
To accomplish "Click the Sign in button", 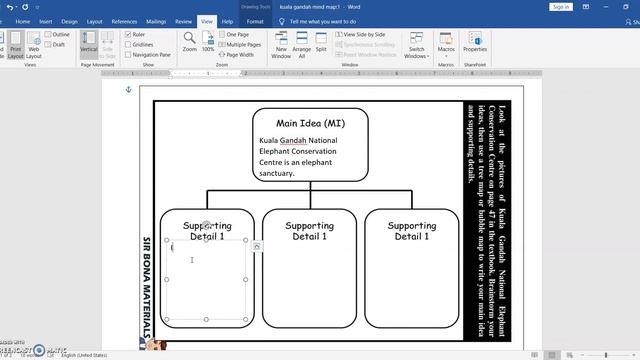I will (561, 7).
